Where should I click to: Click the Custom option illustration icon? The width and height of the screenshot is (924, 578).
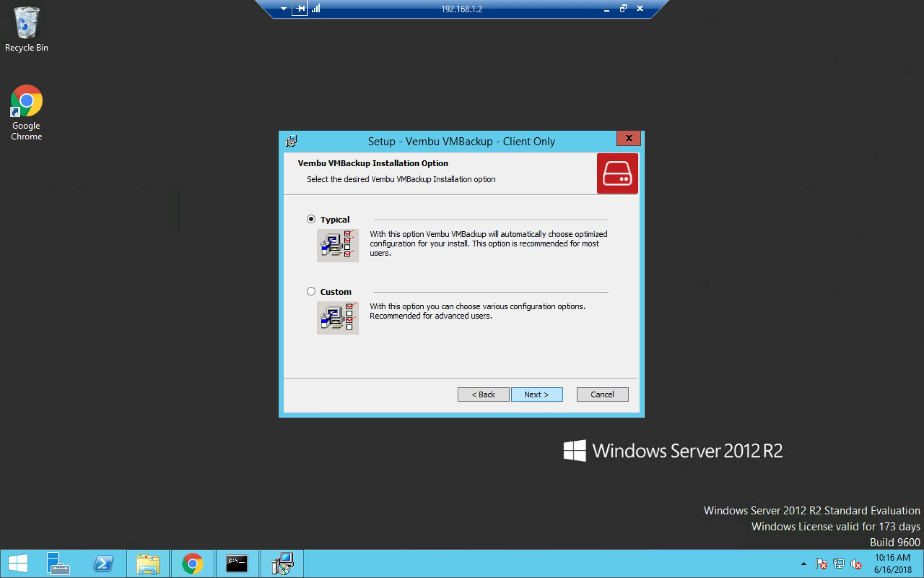pos(337,318)
